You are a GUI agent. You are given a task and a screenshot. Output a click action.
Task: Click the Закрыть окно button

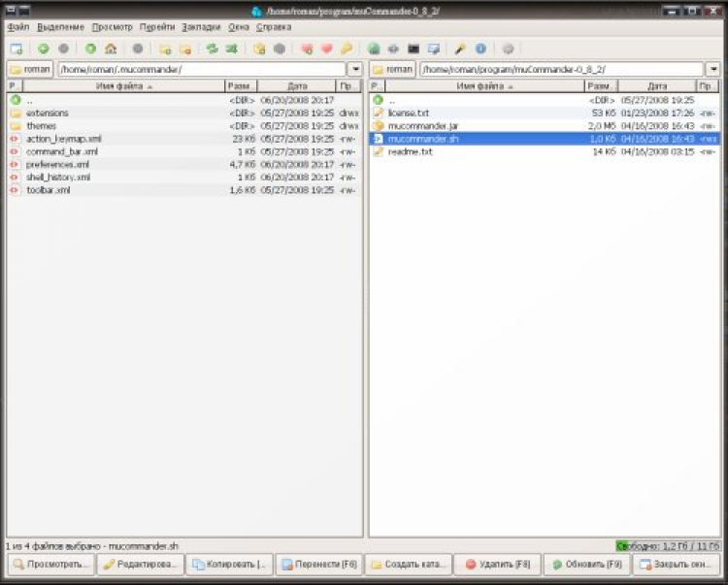coord(677,564)
